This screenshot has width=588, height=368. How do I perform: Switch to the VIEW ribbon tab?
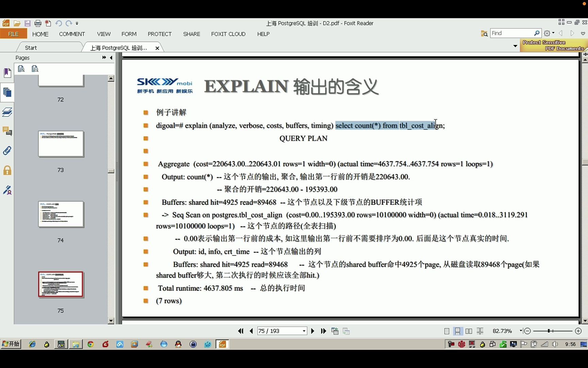point(104,34)
